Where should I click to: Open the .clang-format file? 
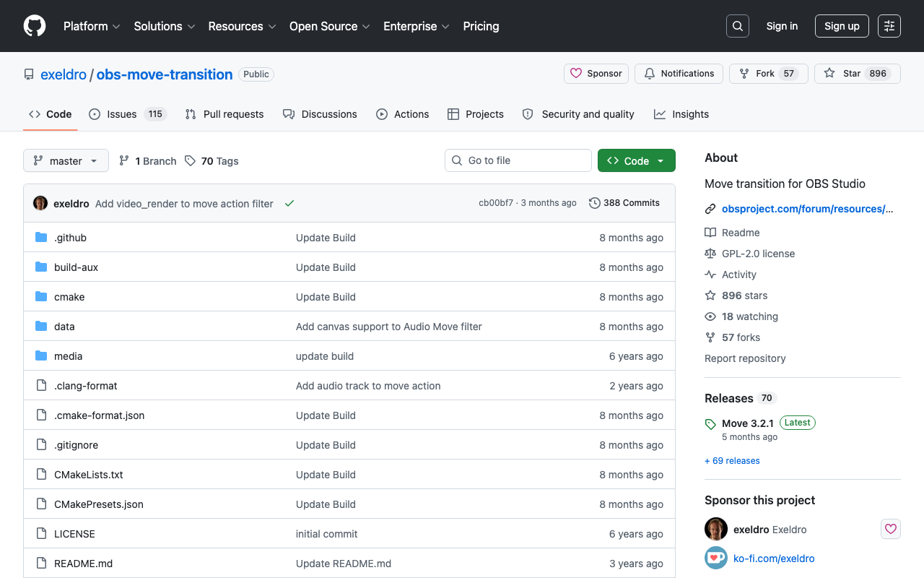[85, 386]
